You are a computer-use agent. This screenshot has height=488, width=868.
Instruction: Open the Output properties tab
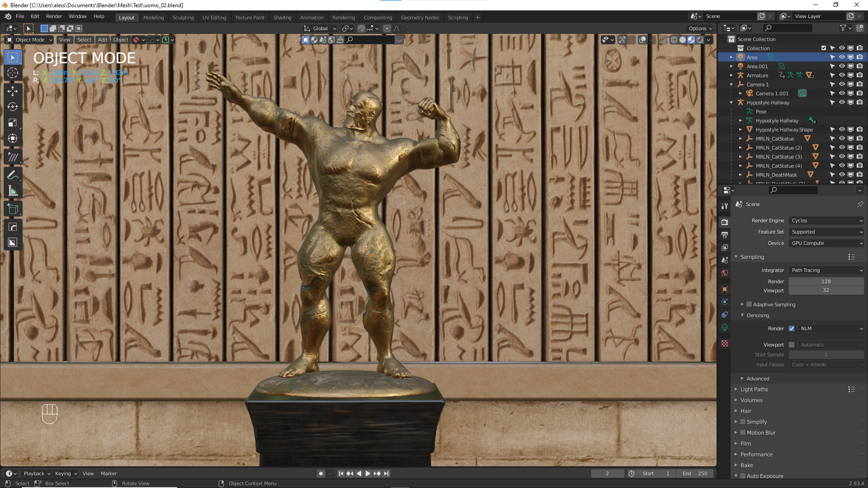(725, 235)
